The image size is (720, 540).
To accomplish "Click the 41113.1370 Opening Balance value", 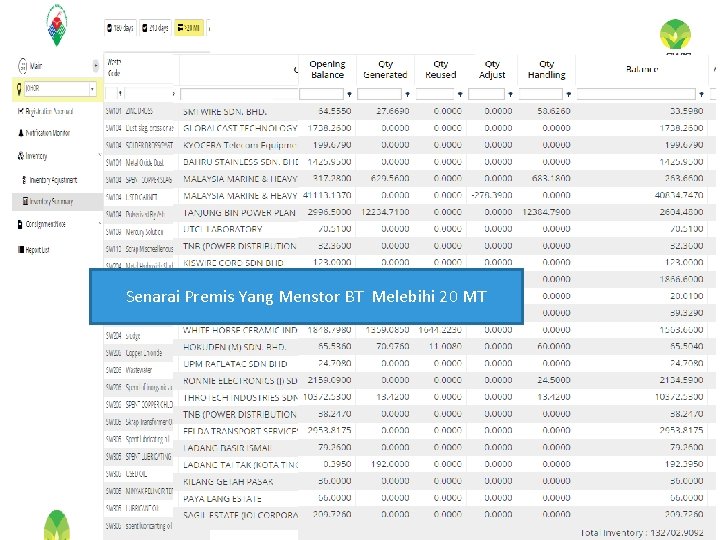I will (x=327, y=195).
